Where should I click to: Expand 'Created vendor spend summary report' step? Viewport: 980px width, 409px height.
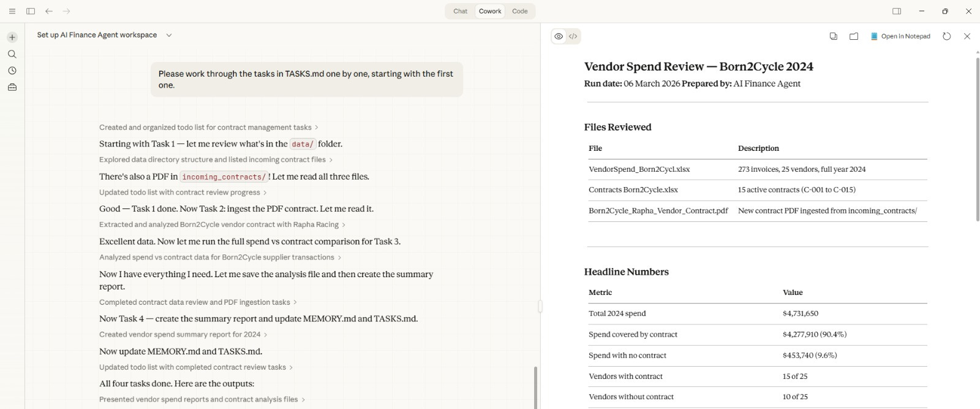click(x=183, y=335)
